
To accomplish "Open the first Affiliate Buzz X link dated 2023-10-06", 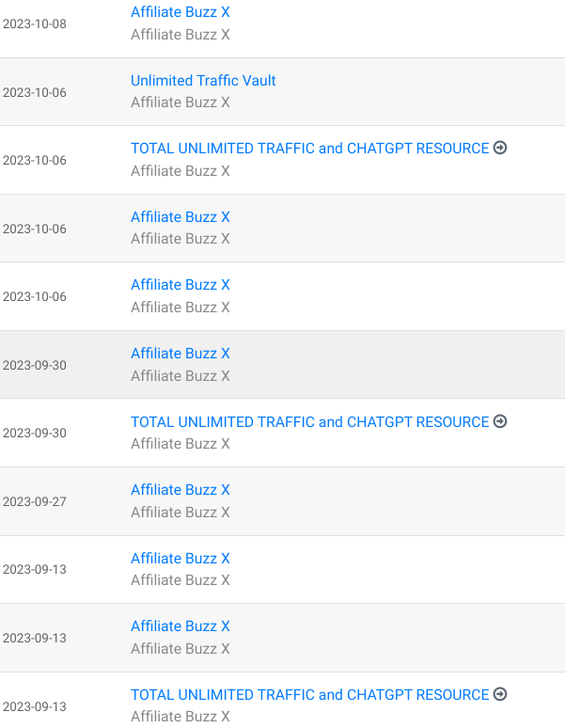I will (x=180, y=217).
